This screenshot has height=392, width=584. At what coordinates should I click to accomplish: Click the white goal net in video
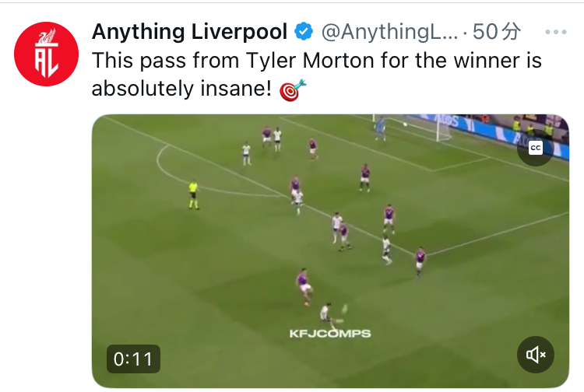pos(412,128)
